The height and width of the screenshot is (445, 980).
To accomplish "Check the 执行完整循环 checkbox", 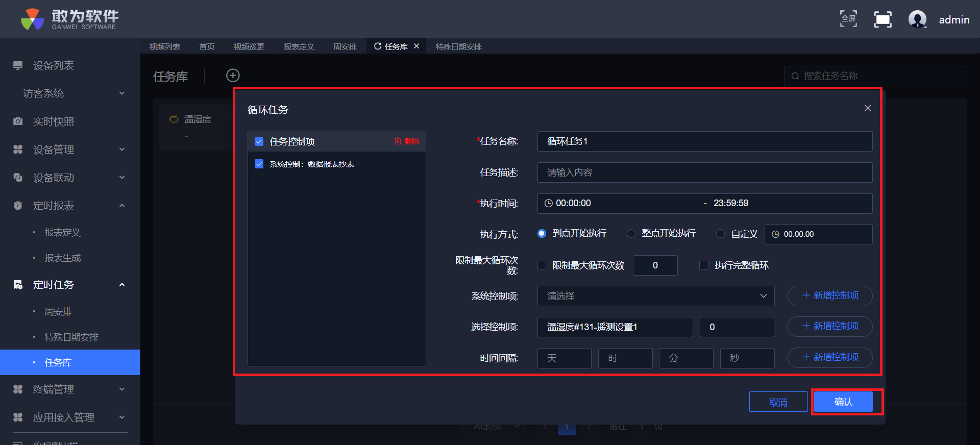I will pyautogui.click(x=704, y=265).
